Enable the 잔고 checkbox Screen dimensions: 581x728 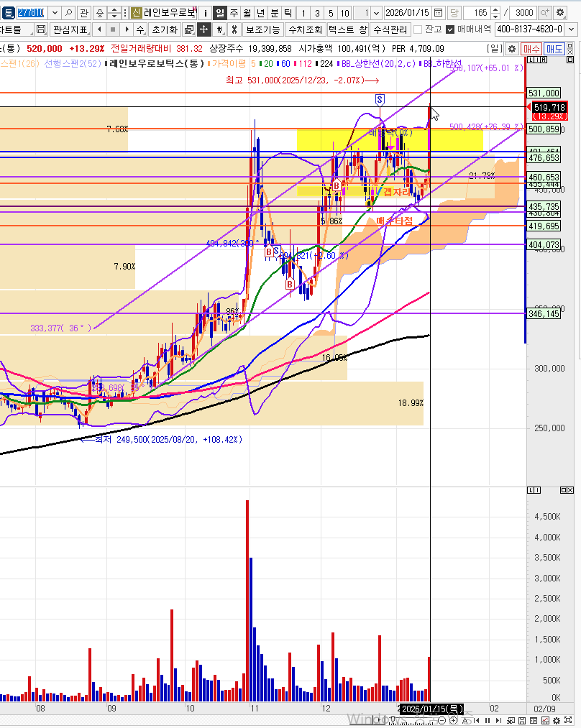pos(418,29)
